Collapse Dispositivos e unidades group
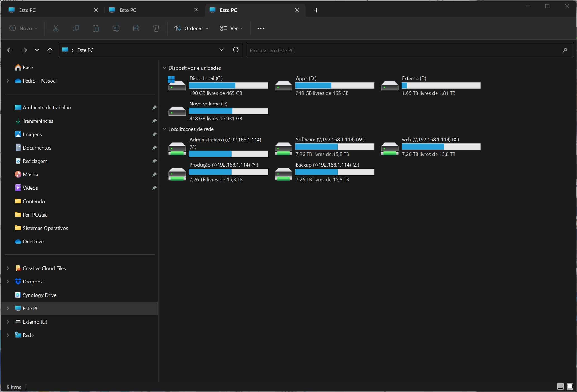This screenshot has width=577, height=392. coord(164,68)
